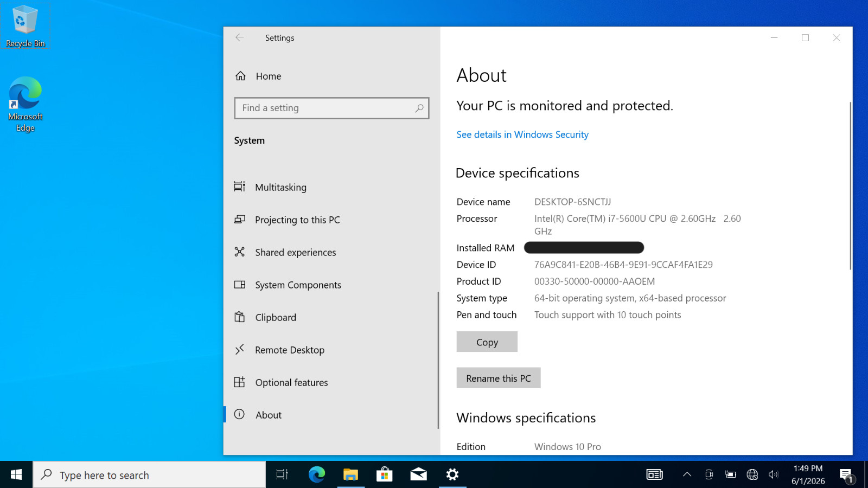Open the Windows Start menu
This screenshot has height=488, width=868.
[x=16, y=474]
